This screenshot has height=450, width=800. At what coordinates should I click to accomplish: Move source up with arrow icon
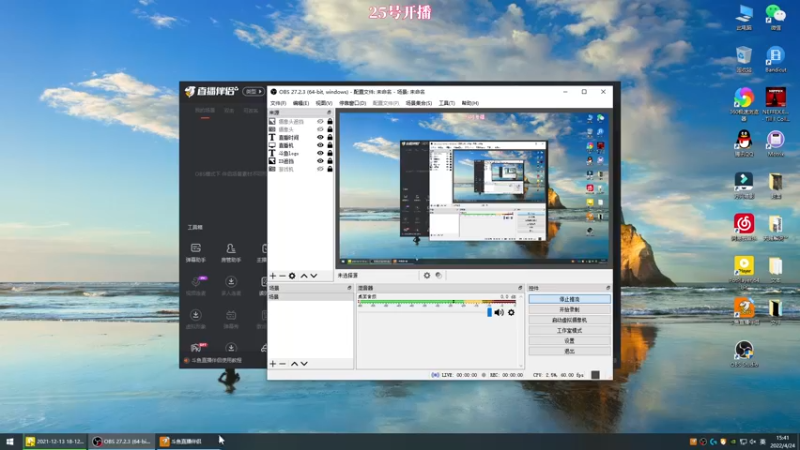[x=304, y=276]
